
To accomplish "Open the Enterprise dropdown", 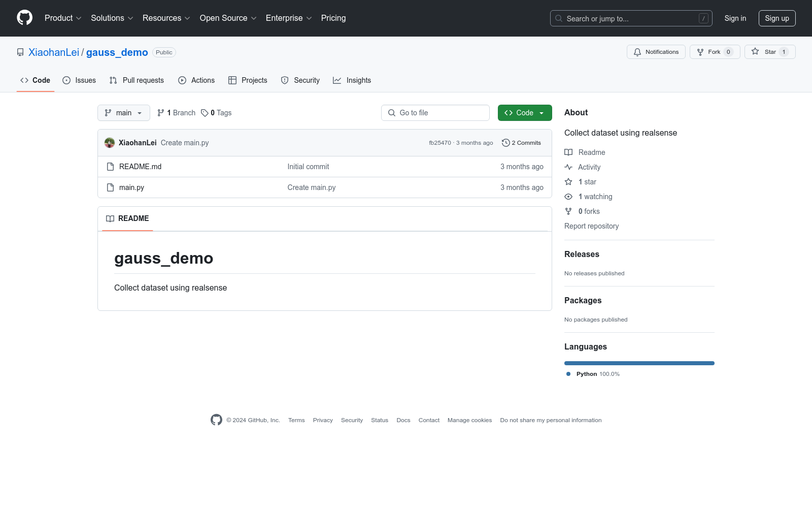I will coord(289,18).
